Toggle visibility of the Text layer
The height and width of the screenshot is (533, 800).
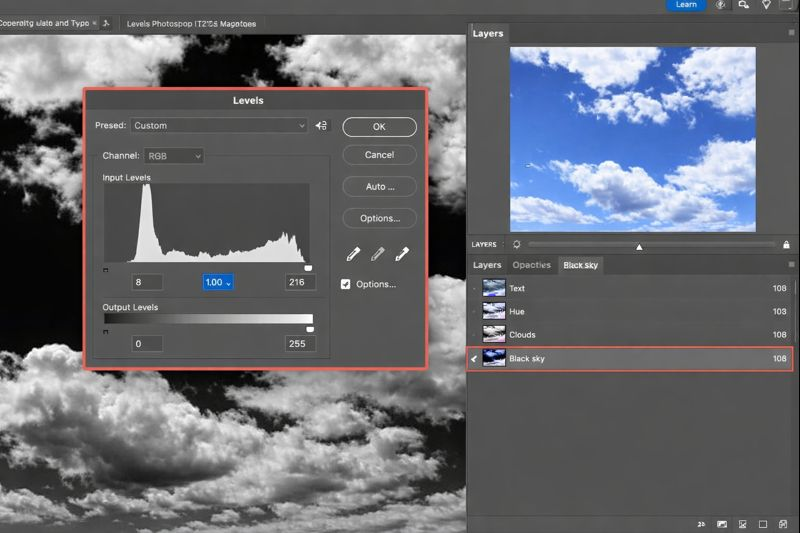[475, 288]
